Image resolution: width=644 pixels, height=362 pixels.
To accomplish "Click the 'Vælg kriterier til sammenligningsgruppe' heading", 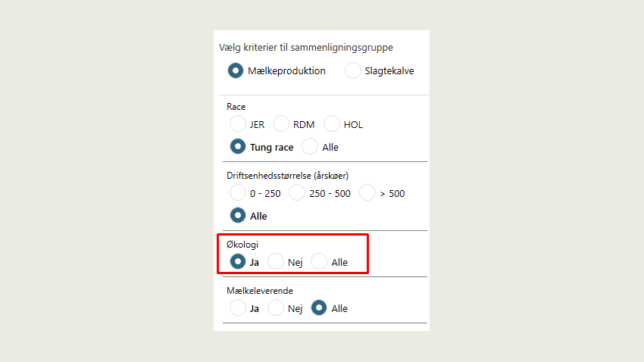I will [305, 48].
